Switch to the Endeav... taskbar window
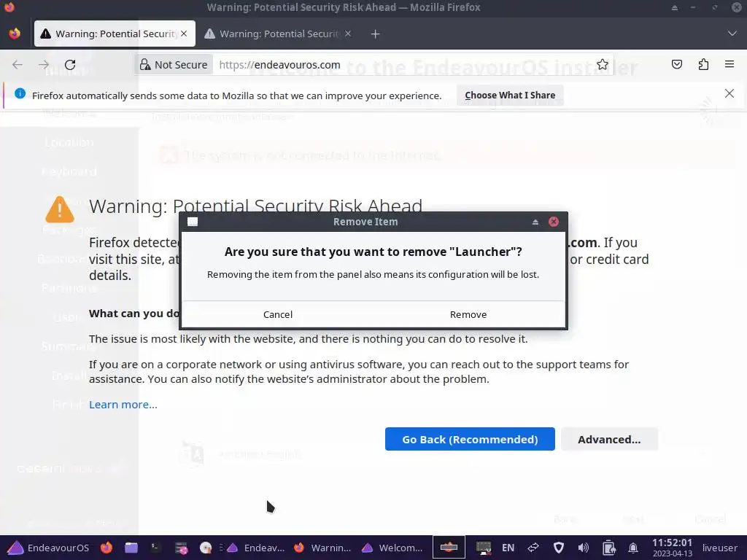Screen dimensions: 747x560 pos(256,548)
